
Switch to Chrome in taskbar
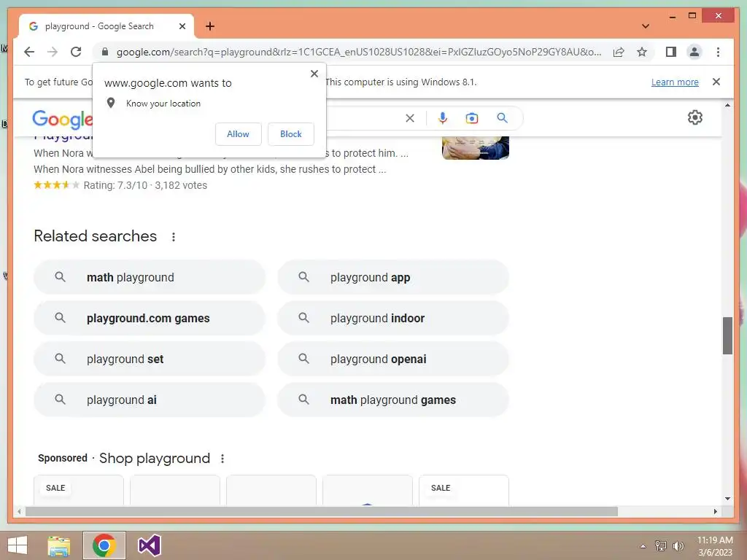point(104,545)
